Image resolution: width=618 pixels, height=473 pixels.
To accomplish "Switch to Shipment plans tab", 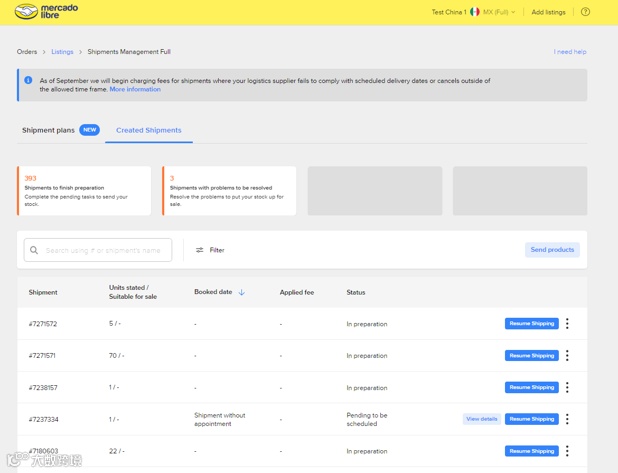I will point(48,130).
